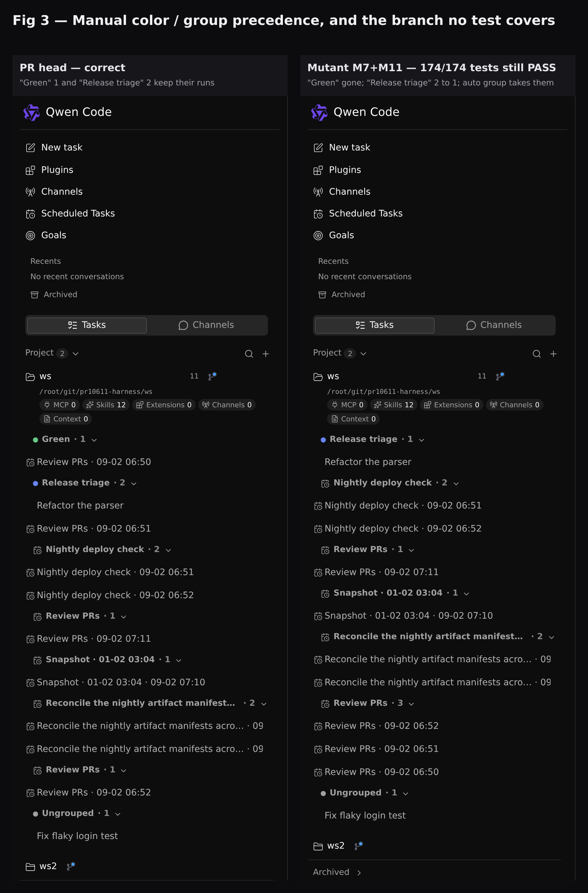Open the Project dropdown chevron in left panel

coord(76,354)
